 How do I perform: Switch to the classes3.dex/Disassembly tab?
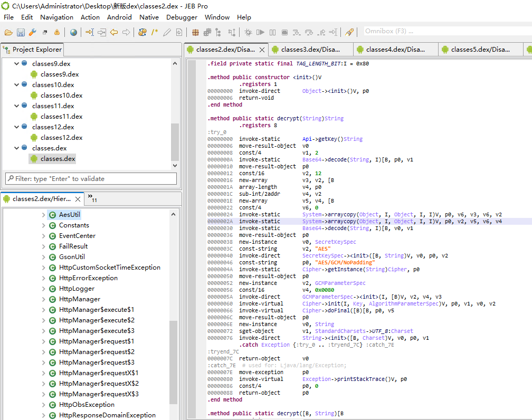(x=310, y=50)
